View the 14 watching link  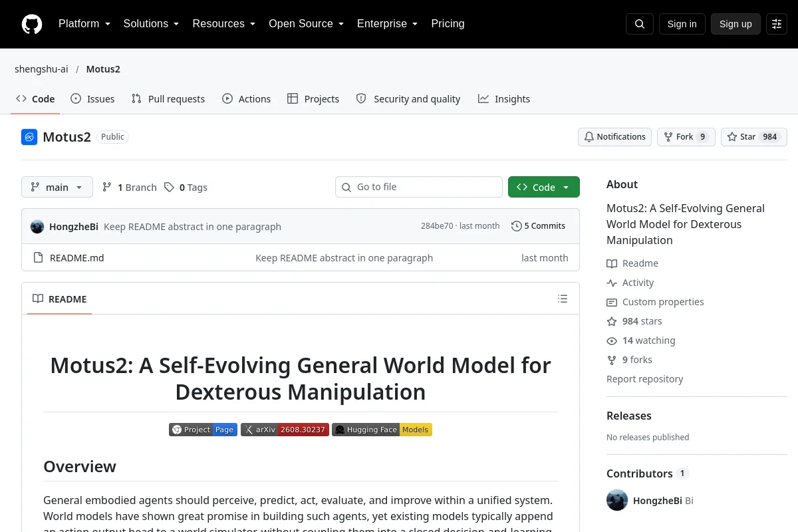(641, 340)
